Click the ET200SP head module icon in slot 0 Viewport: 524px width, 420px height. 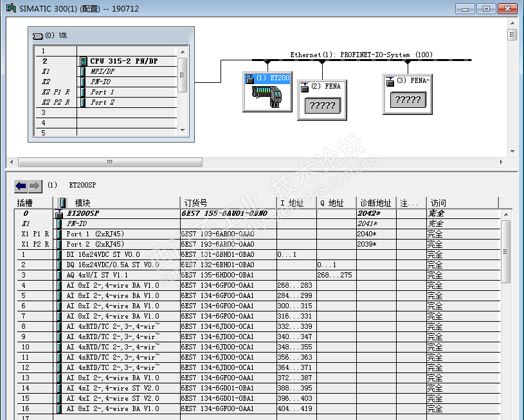coord(59,213)
